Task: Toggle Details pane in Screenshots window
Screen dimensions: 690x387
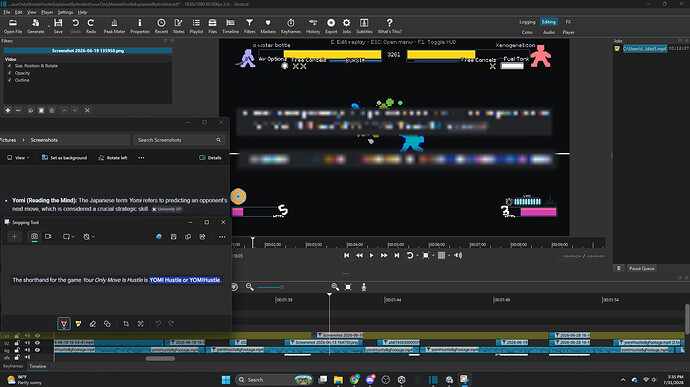Action: [210, 158]
